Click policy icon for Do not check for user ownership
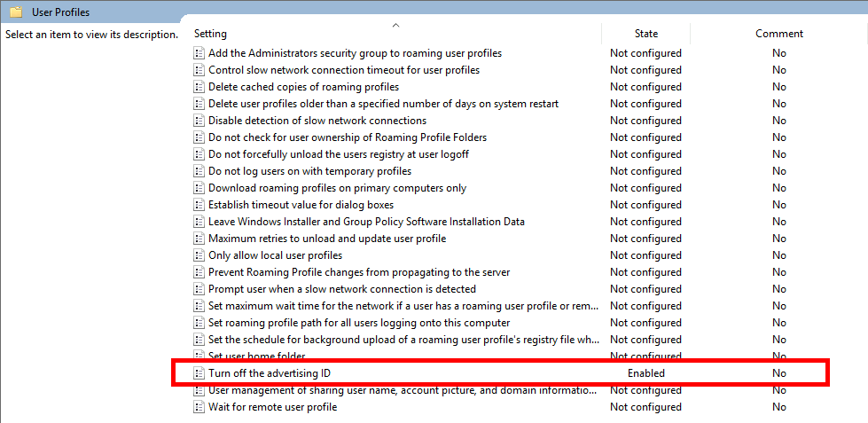Image resolution: width=868 pixels, height=423 pixels. (199, 137)
